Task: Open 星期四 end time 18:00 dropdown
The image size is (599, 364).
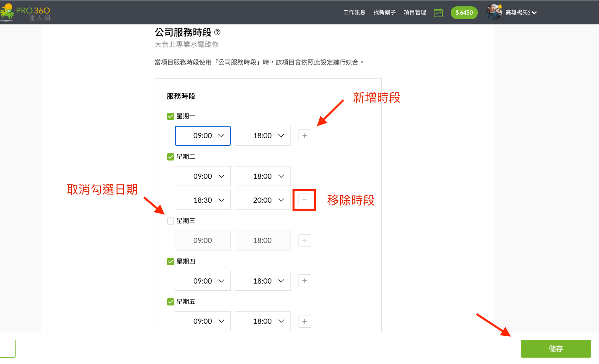Action: point(263,281)
